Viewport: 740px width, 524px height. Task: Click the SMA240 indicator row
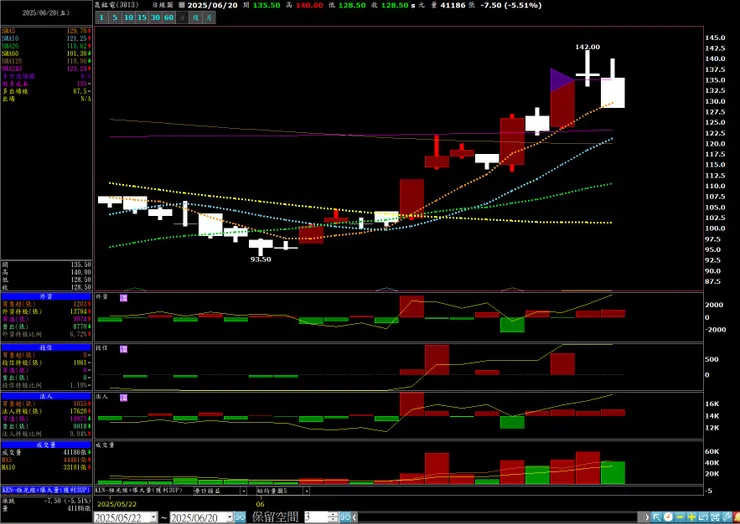[46, 69]
